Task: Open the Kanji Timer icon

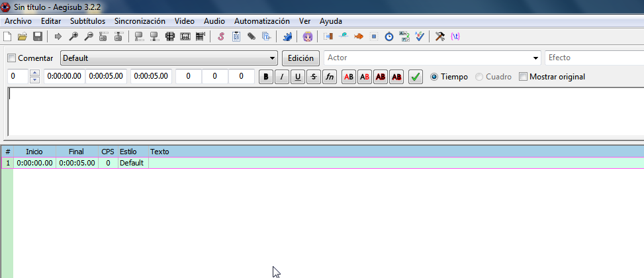Action: point(404,36)
